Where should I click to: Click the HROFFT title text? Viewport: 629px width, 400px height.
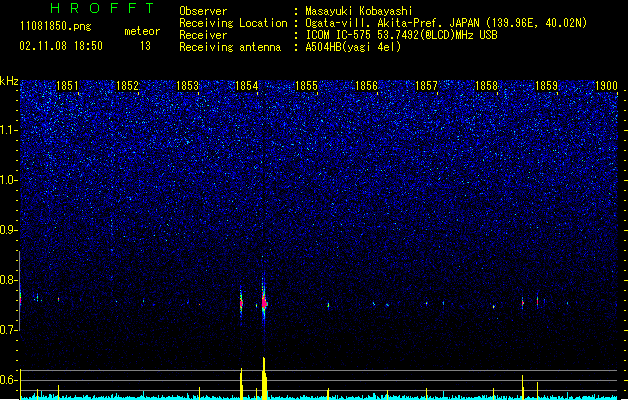[102, 8]
